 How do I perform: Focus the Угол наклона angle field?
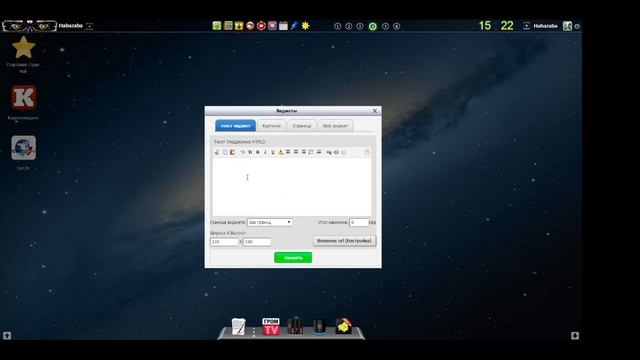359,222
